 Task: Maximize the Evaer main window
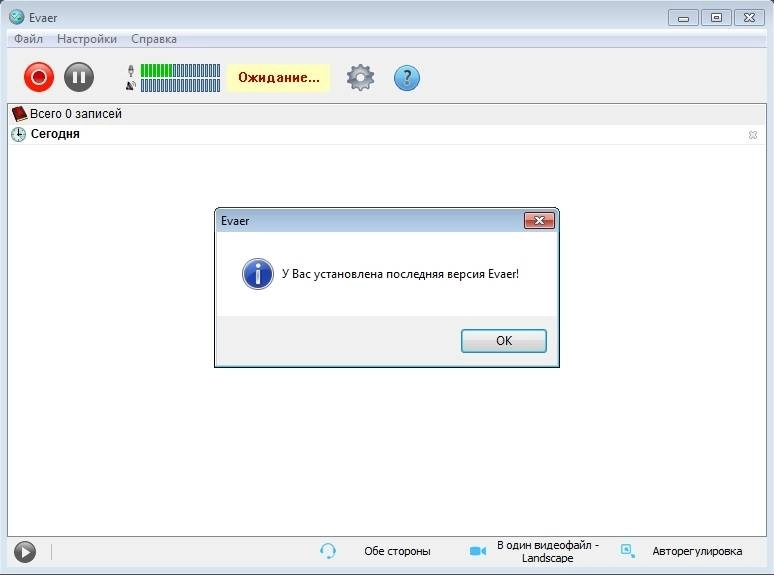click(x=716, y=18)
